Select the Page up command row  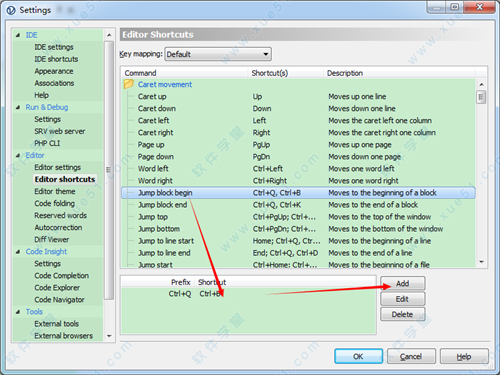[298, 145]
